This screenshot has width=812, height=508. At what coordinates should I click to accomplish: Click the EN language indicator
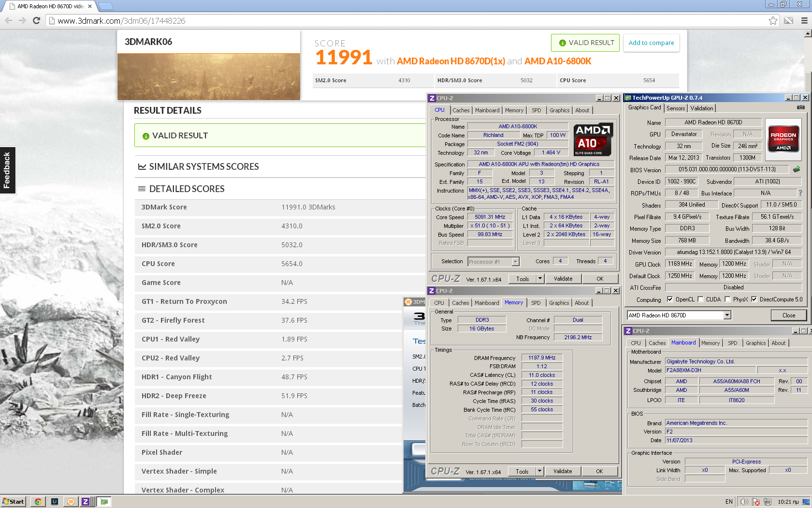pos(729,502)
